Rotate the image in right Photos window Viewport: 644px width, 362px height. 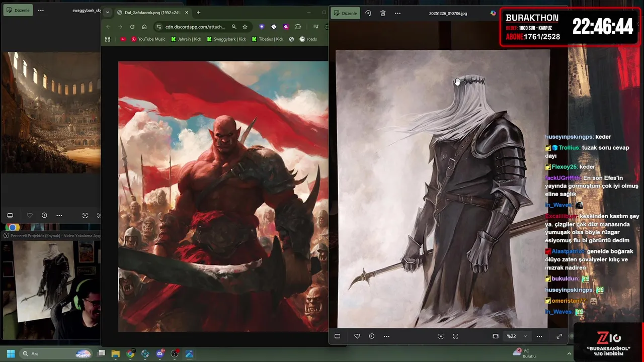(x=368, y=13)
